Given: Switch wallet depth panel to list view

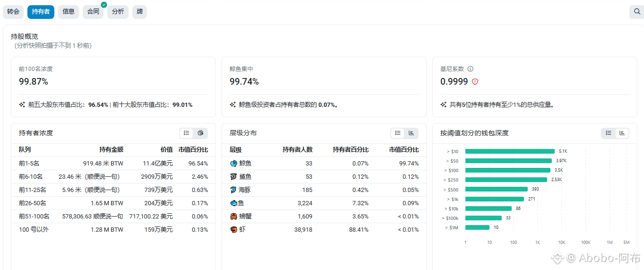Looking at the screenshot, I should tap(609, 133).
